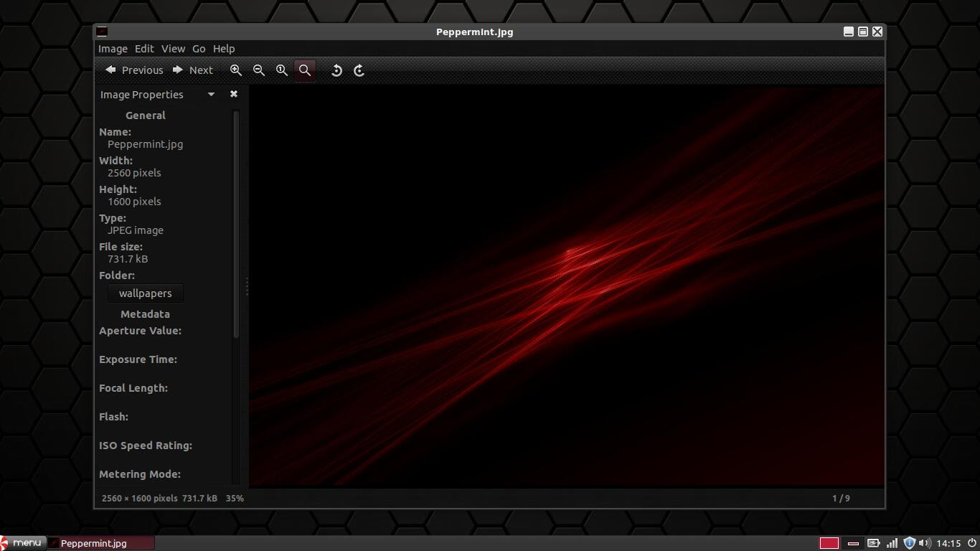Click the 1 / 9 image counter
980x551 pixels.
841,498
